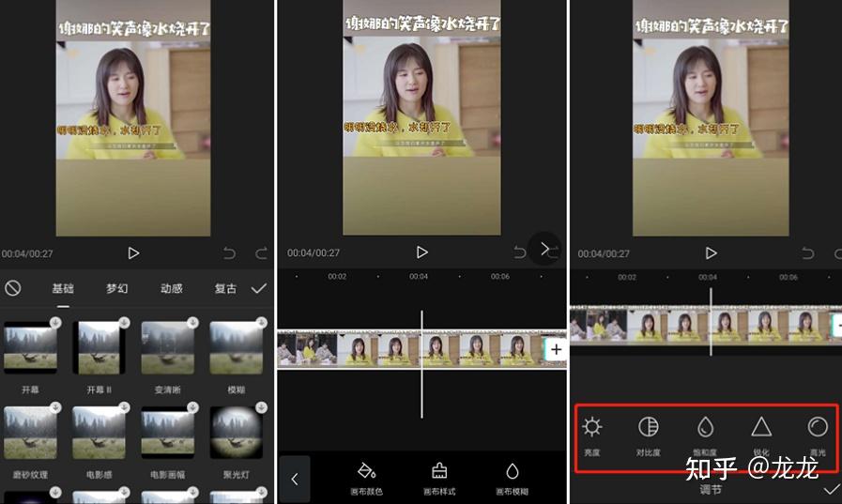Viewport: 842px width, 504px height.
Task: Redo on the effects screen
Action: click(262, 252)
